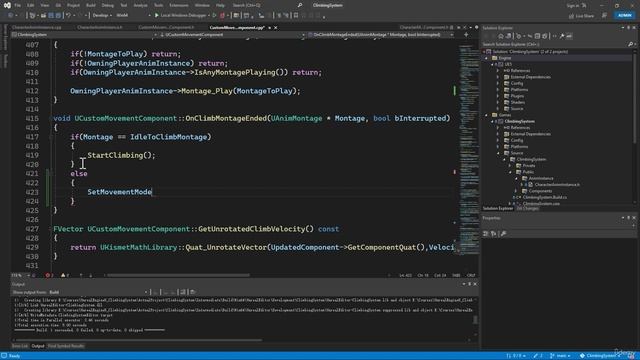The image size is (640, 360).
Task: Open Development Editor configuration dropdown
Action: click(102, 16)
